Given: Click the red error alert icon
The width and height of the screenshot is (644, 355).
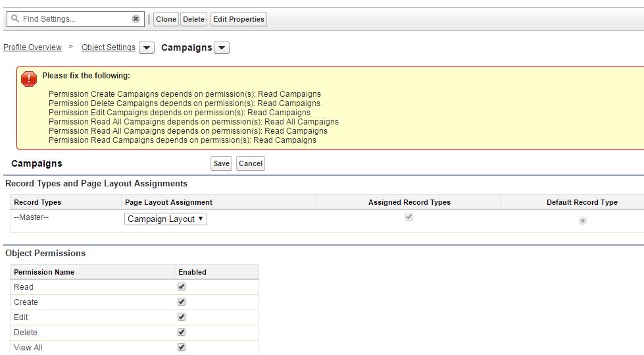Looking at the screenshot, I should pyautogui.click(x=30, y=79).
